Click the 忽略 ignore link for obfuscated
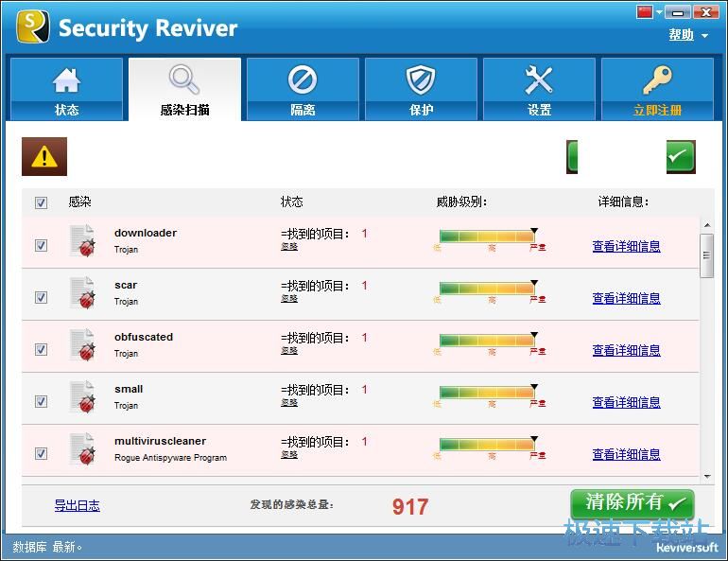This screenshot has width=728, height=561. [289, 351]
